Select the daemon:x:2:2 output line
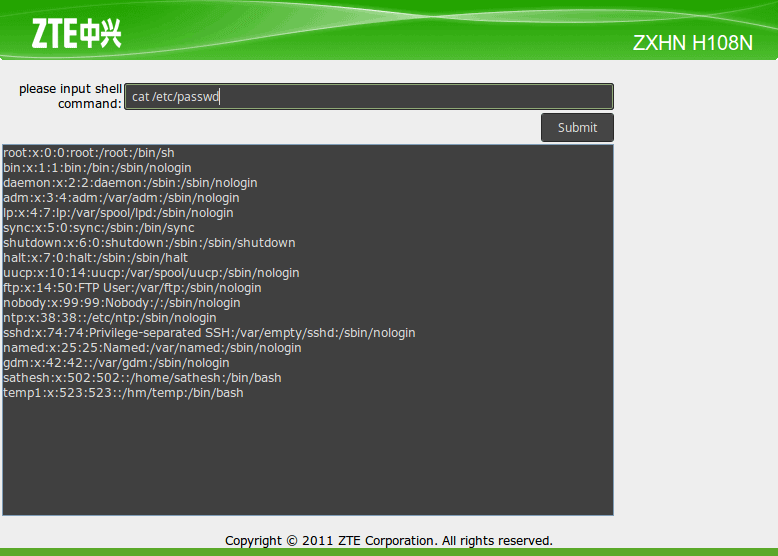The image size is (778, 556). pyautogui.click(x=130, y=183)
